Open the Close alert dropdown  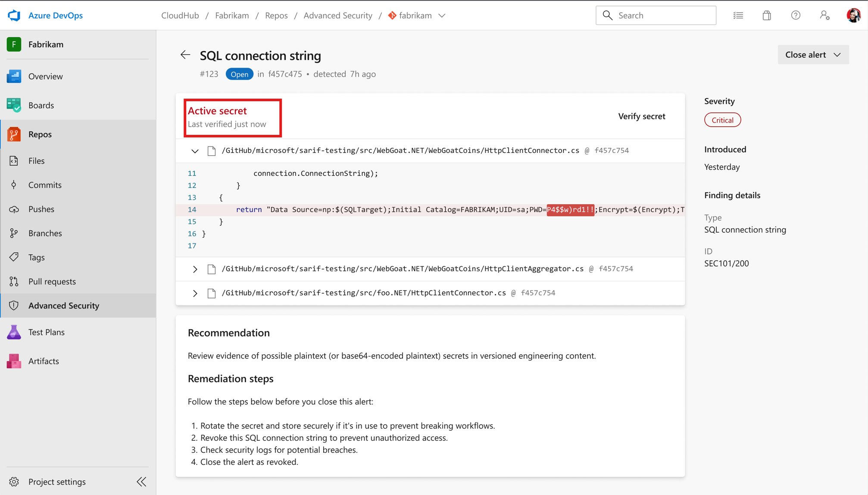click(813, 55)
